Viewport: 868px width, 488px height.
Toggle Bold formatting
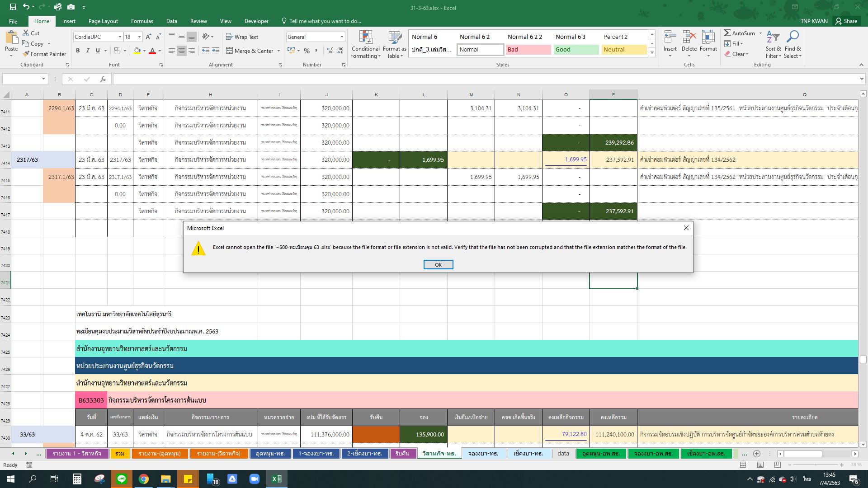(78, 51)
